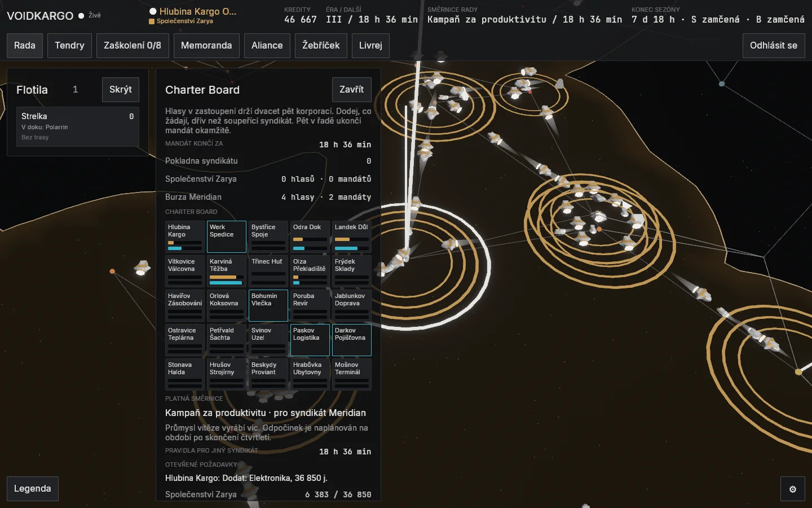Image resolution: width=812 pixels, height=508 pixels.
Task: Select Třinec Huť charter tile
Action: 268,271
